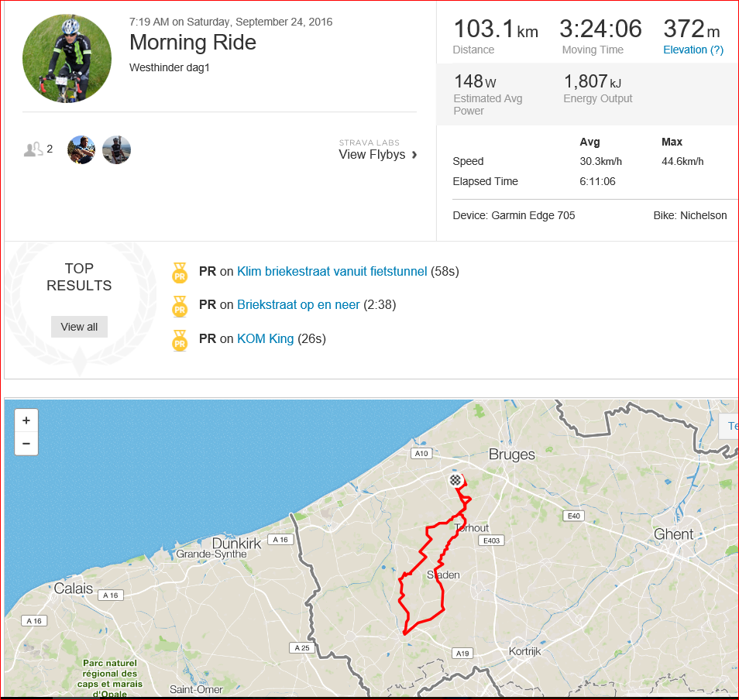Click the Morning Ride title
Screen dimensions: 739x700
(x=193, y=43)
